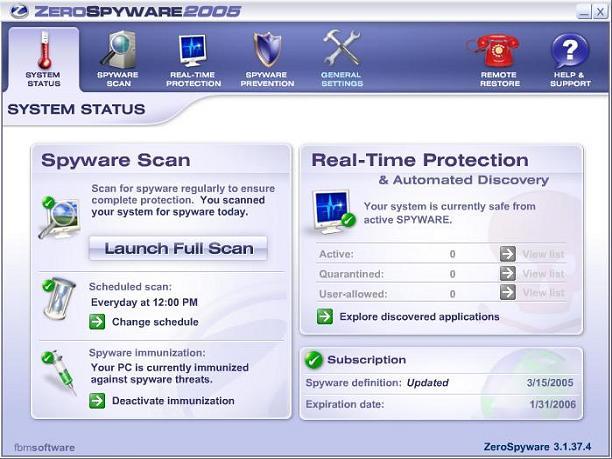Open the Spyware Prevention shield icon

[x=266, y=50]
